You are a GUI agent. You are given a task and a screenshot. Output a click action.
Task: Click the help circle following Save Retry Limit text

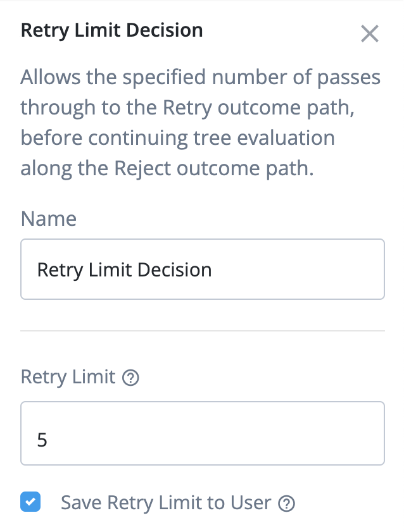click(x=287, y=502)
